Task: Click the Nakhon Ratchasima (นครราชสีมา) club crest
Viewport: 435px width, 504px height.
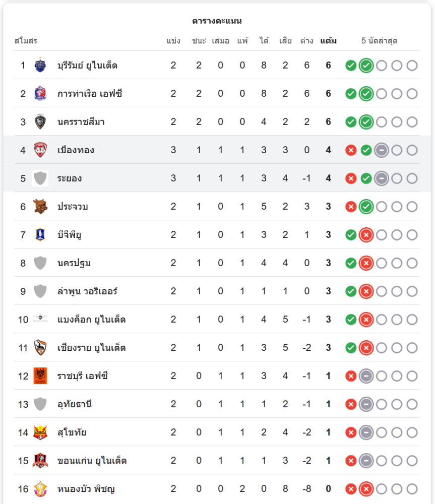Action: pos(40,121)
